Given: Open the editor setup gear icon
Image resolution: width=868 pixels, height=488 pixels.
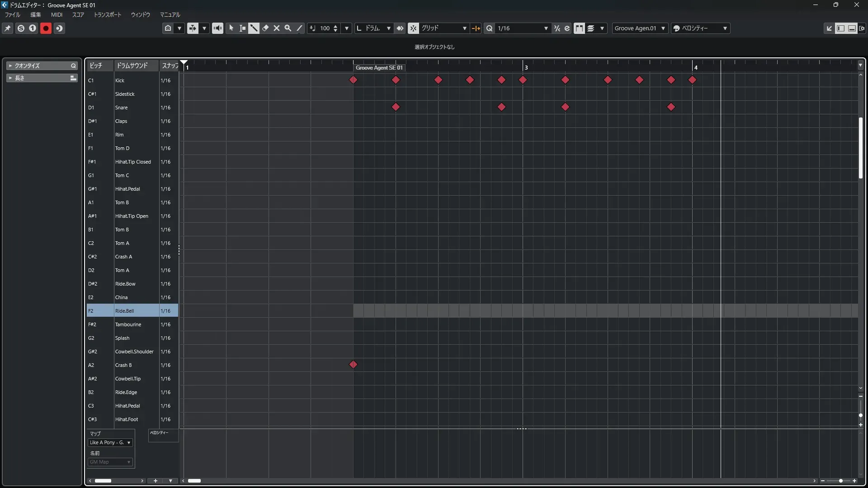Looking at the screenshot, I should coord(862,28).
